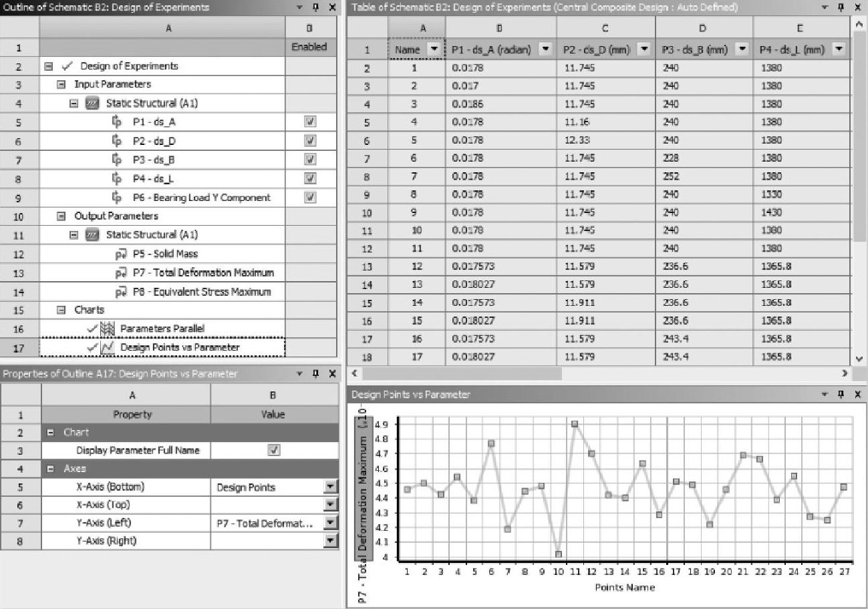The image size is (868, 609).
Task: Click the Parameters Parallel chart icon
Action: (x=108, y=329)
